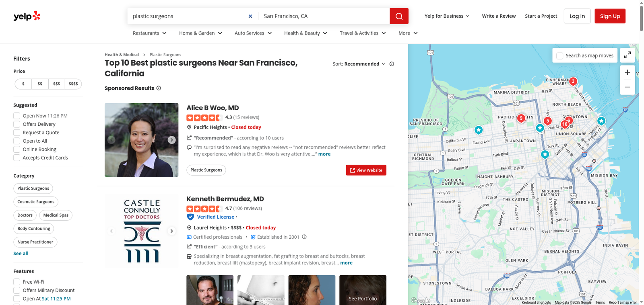Expand Yelp for Business dropdown
Screen dimensions: 644x305
click(x=447, y=16)
